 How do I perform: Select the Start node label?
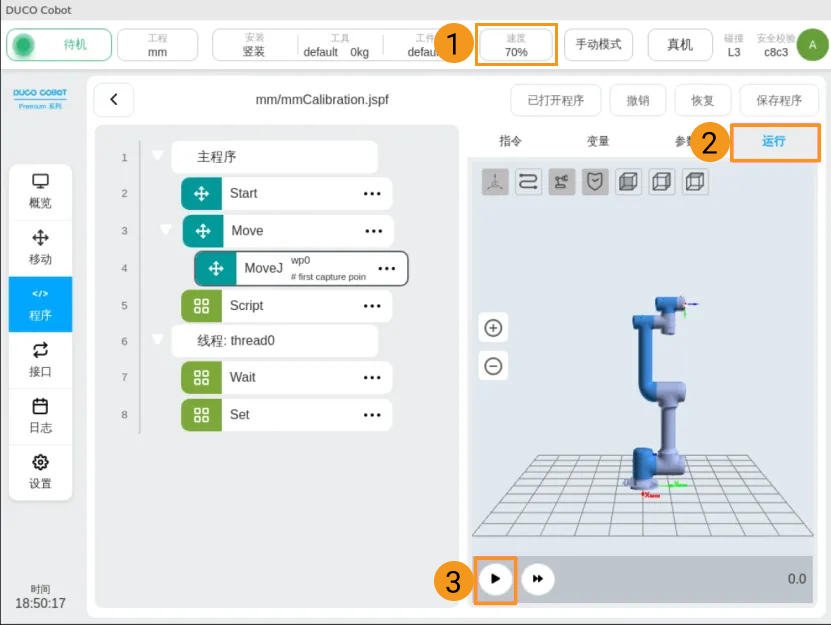tap(243, 193)
